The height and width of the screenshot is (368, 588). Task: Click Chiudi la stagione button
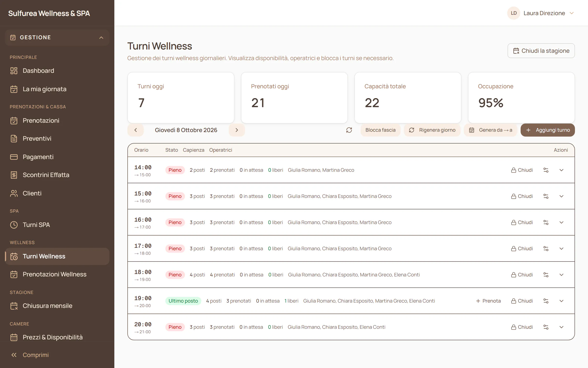click(541, 51)
